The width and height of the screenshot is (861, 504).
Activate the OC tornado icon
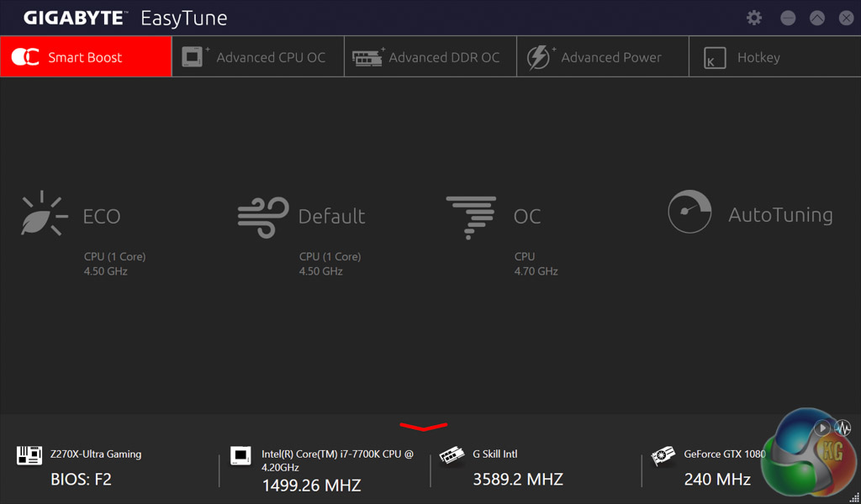point(471,217)
